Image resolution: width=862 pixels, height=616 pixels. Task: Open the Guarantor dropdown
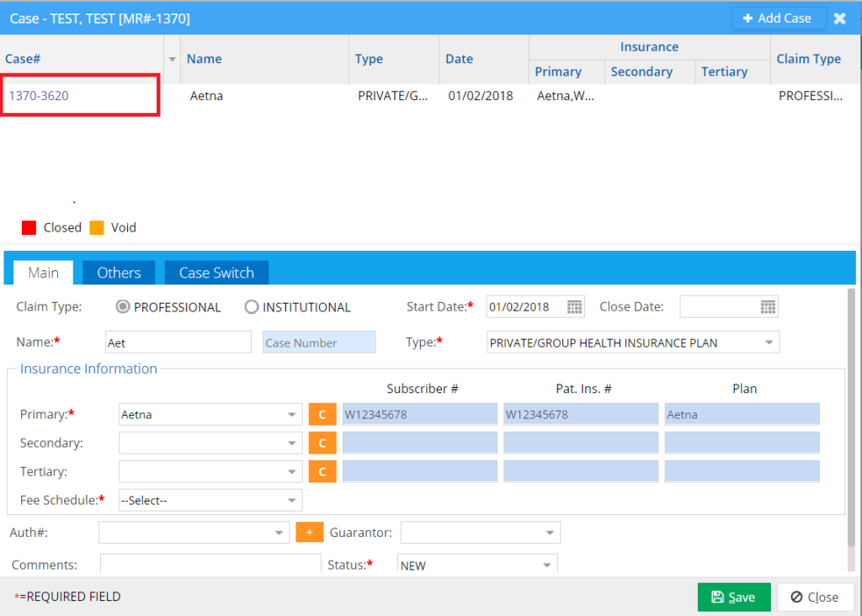click(x=550, y=533)
